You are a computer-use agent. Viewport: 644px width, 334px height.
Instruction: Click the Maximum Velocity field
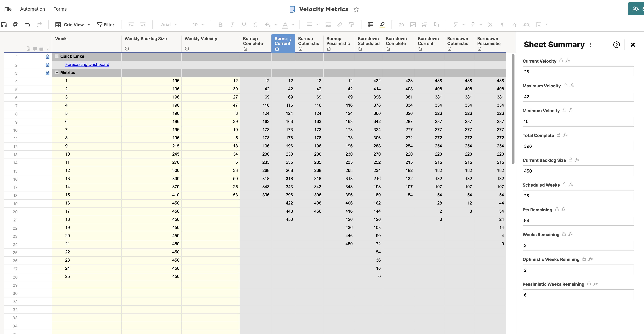578,97
